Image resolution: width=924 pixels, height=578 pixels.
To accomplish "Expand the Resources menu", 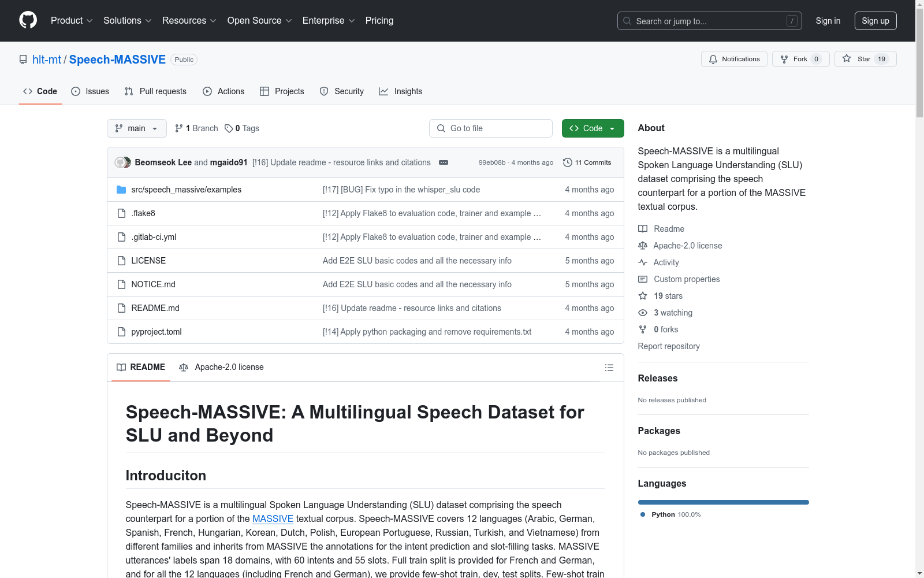I will (x=189, y=21).
